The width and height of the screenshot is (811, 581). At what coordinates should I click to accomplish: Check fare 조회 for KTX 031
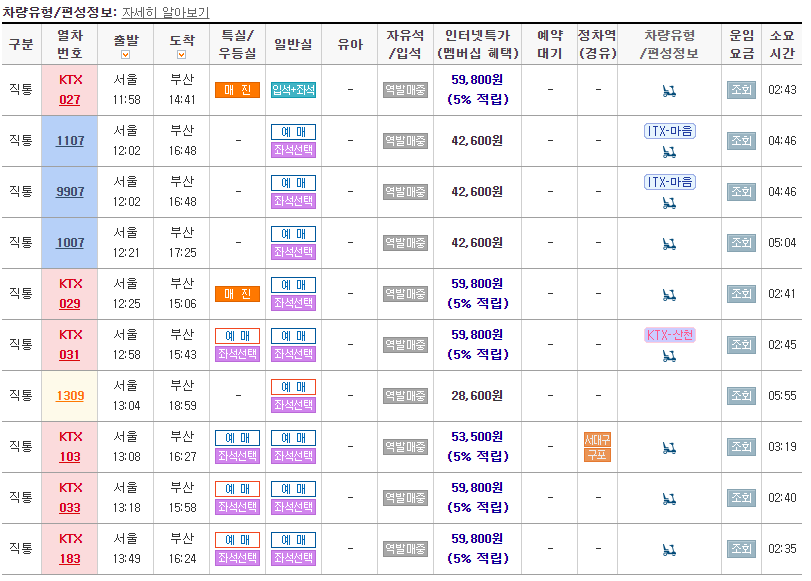[741, 345]
